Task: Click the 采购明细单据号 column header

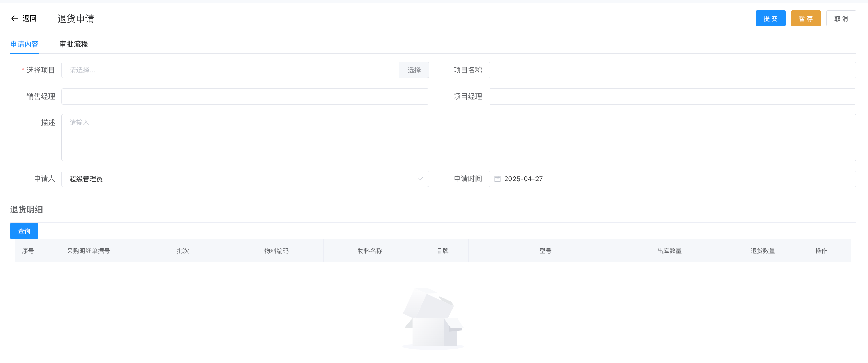Action: pos(88,251)
